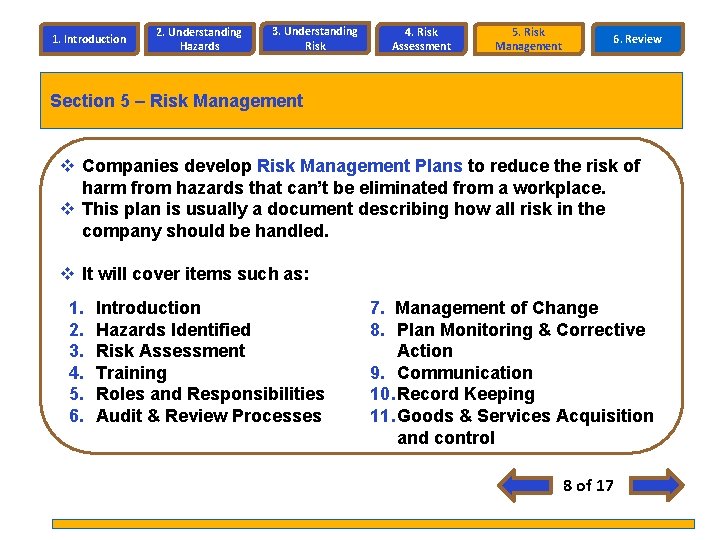Open the 2. Understanding Hazards tab
Viewport: 720px width, 540px height.
coord(199,39)
